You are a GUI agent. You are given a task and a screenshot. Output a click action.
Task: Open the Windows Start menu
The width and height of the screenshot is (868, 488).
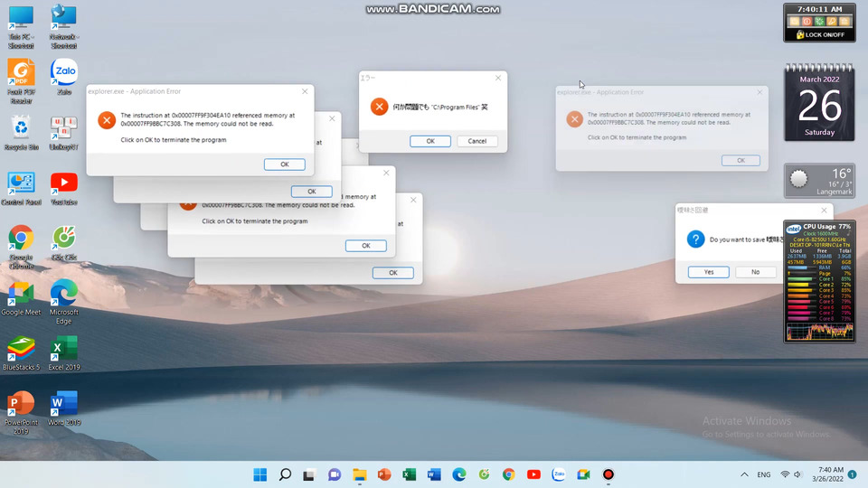pos(260,474)
